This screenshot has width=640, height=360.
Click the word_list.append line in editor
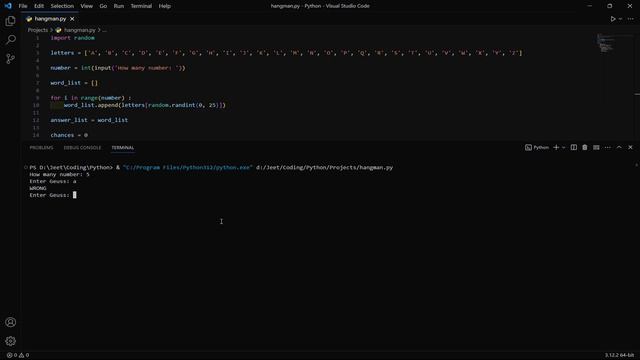pyautogui.click(x=144, y=105)
